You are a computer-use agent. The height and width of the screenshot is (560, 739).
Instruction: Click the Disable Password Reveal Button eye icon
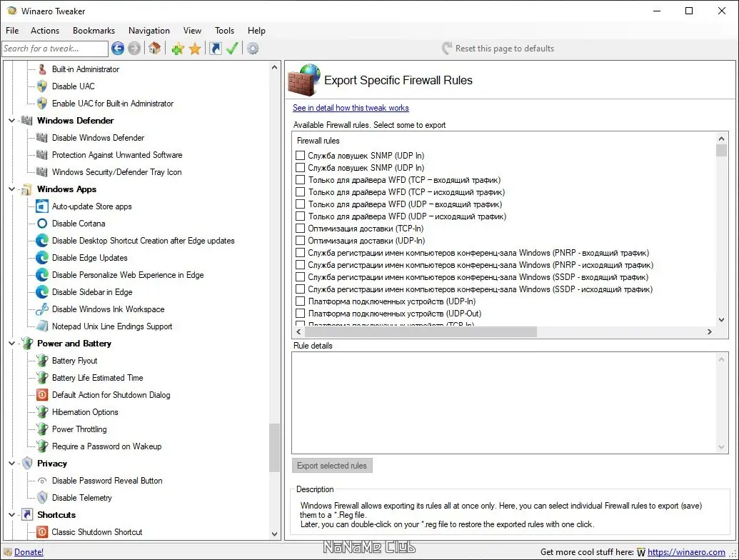[42, 481]
